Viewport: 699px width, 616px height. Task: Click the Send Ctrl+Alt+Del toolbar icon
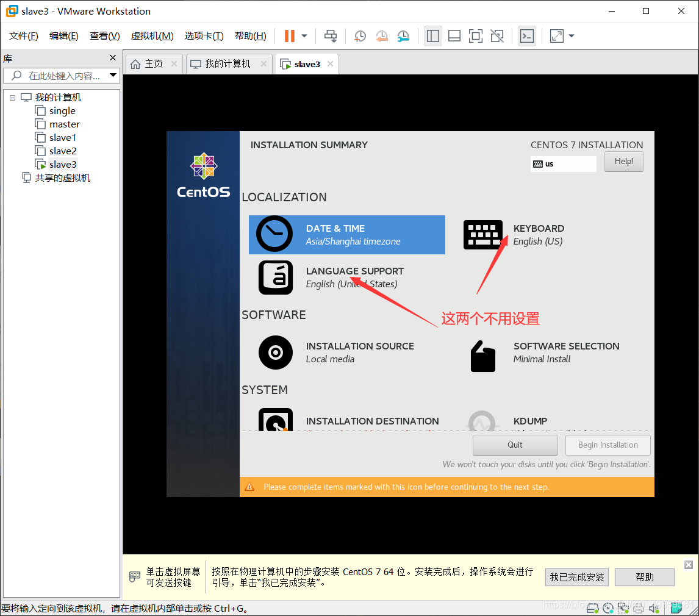point(331,36)
